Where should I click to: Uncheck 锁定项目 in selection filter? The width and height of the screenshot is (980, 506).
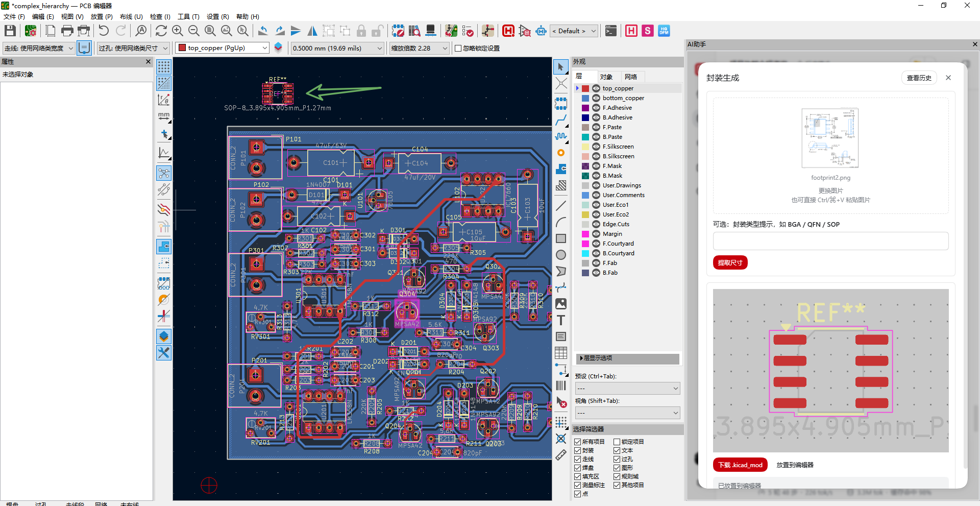point(617,442)
